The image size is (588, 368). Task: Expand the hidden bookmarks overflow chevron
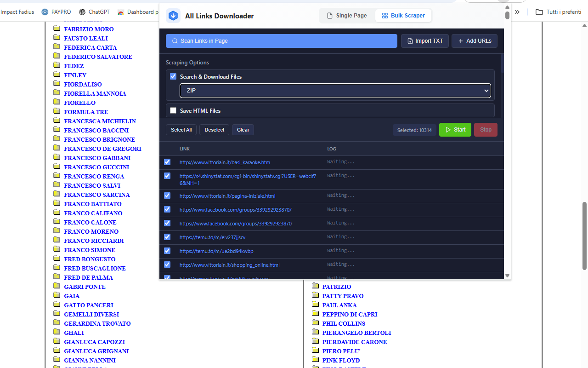pyautogui.click(x=517, y=12)
